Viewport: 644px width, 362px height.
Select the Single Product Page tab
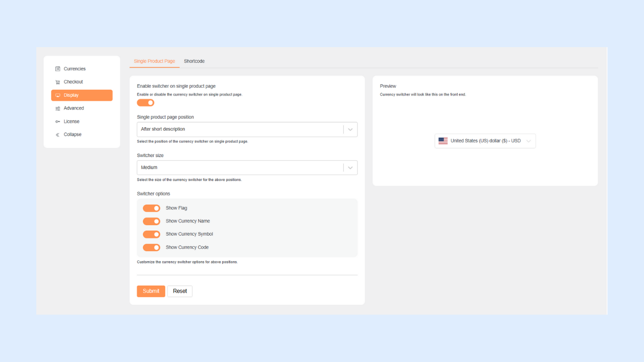[154, 61]
